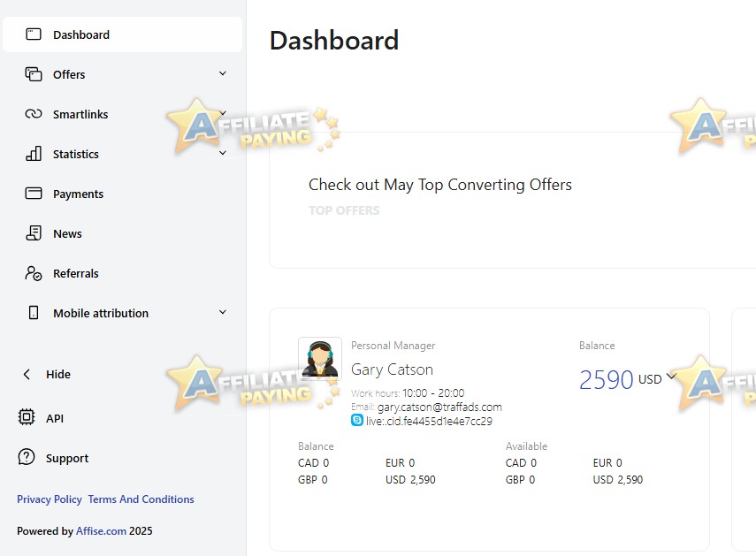Open the News menu item
Image resolution: width=756 pixels, height=556 pixels.
pyautogui.click(x=123, y=233)
